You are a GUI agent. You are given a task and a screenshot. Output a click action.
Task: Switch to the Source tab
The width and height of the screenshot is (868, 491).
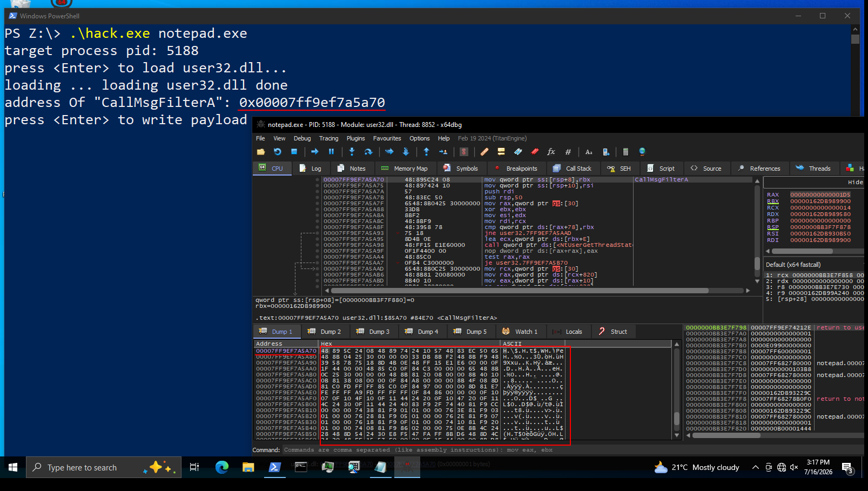(706, 169)
